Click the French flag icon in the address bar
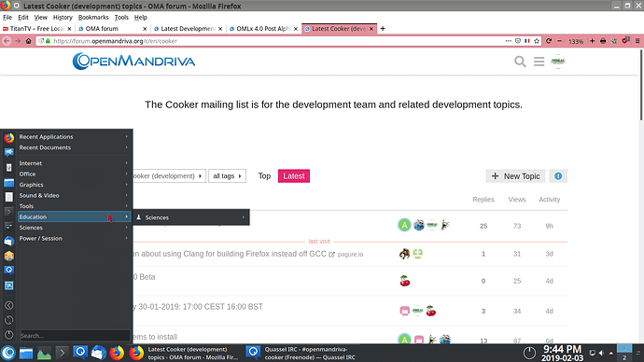Screen dimensions: 644x362 click(x=527, y=41)
